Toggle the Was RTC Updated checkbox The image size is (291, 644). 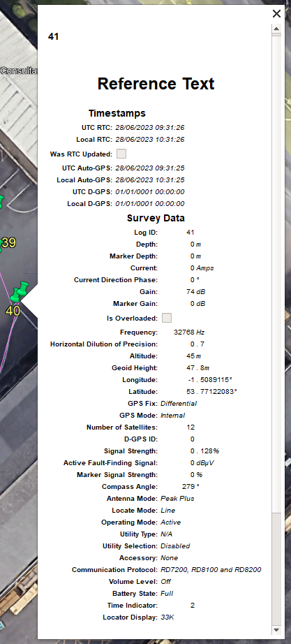tap(121, 154)
